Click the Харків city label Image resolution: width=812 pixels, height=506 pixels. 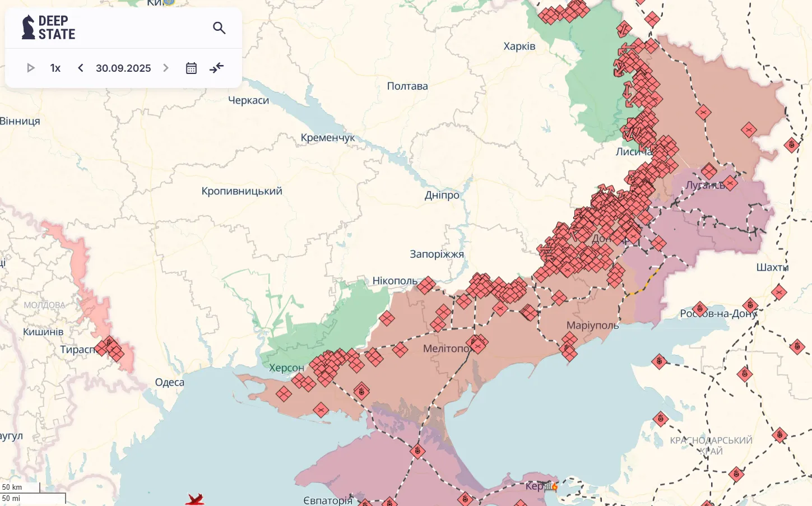click(x=519, y=47)
